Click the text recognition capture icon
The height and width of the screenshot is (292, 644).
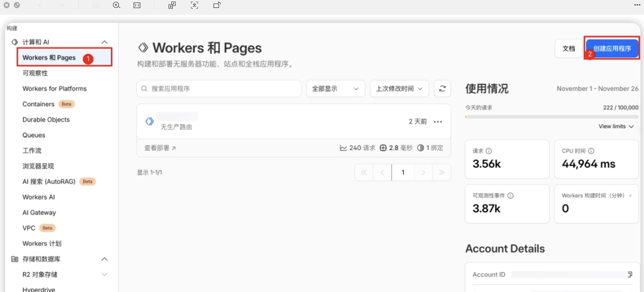click(194, 5)
